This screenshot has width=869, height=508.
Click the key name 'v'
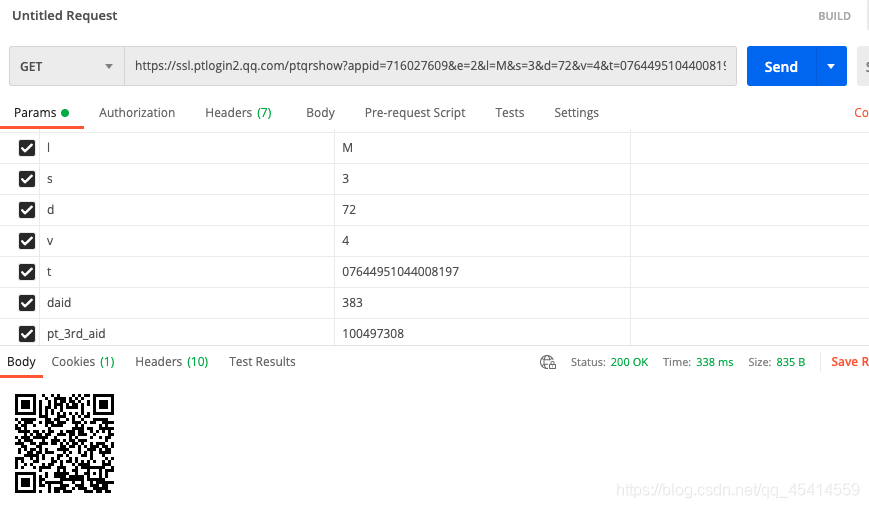tap(50, 241)
